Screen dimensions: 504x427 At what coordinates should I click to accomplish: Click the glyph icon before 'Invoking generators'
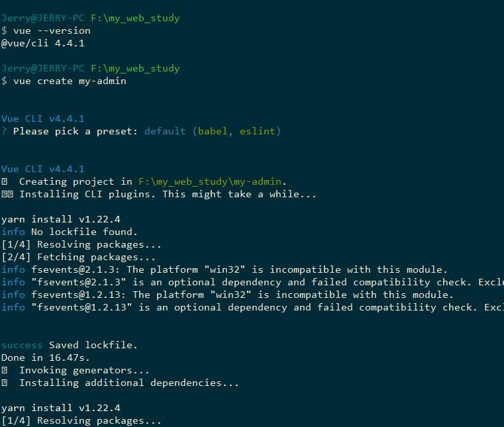pyautogui.click(x=4, y=371)
